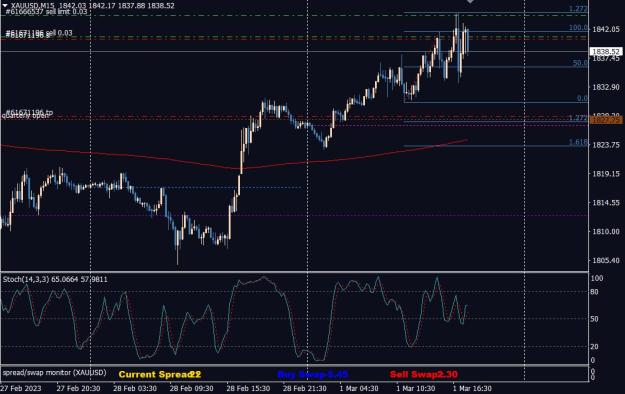Screen dimensions: 625x394
Task: Click the 1814.55 price axis value
Action: click(606, 203)
